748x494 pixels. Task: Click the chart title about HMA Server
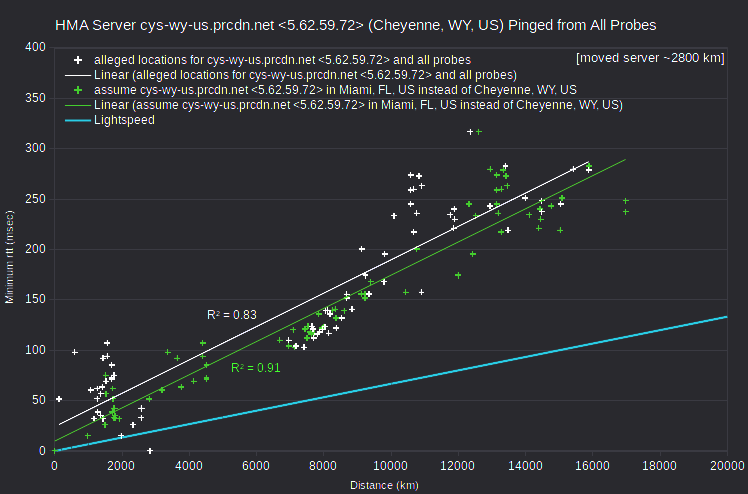pos(355,25)
